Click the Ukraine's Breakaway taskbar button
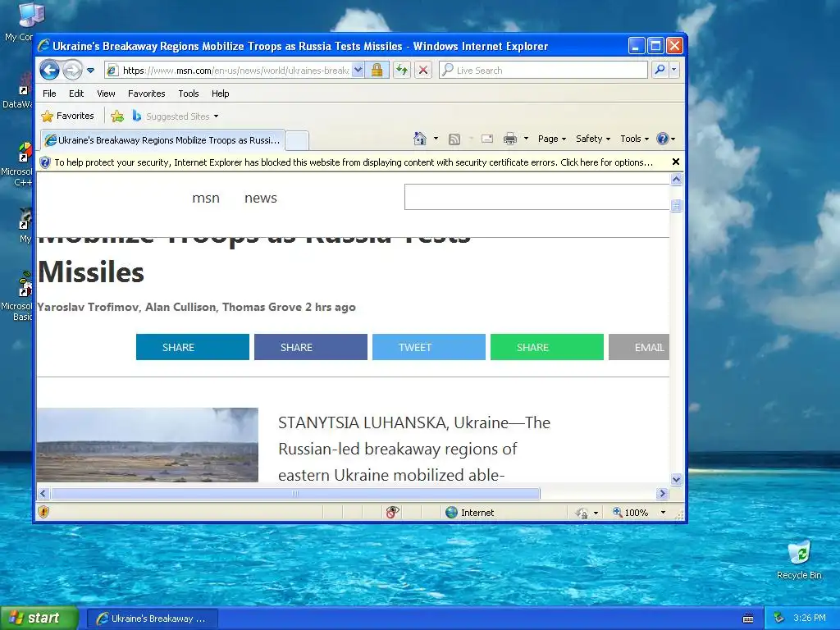This screenshot has width=840, height=630. [152, 619]
